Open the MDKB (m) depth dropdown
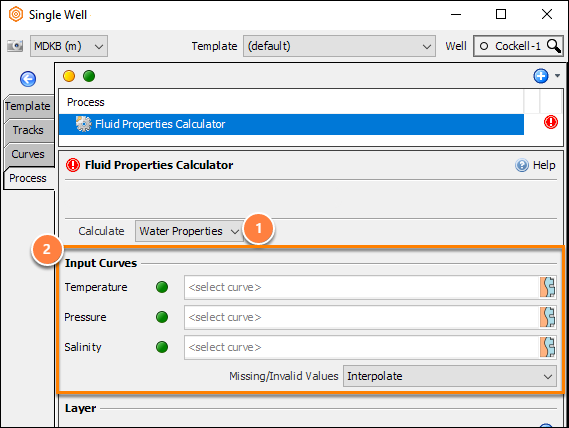Screen dimensions: 569x428 click(69, 46)
